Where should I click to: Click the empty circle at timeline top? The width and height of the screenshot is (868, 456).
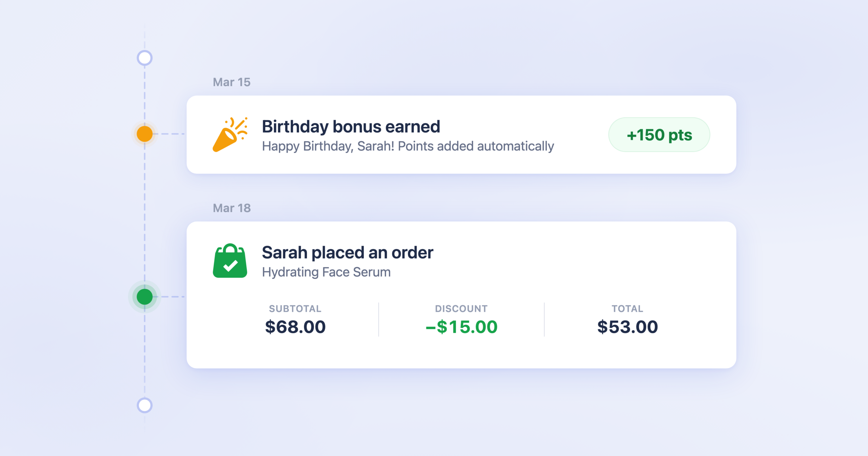coord(145,58)
